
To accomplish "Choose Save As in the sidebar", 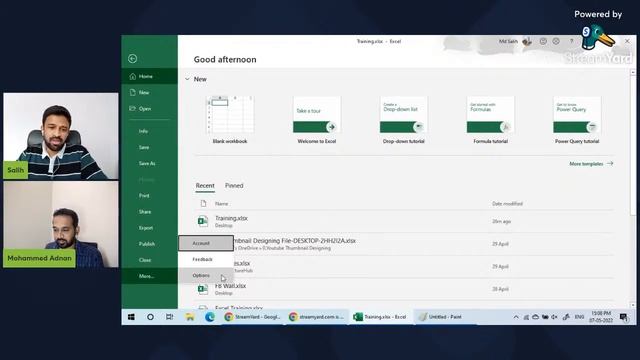I will [x=149, y=163].
